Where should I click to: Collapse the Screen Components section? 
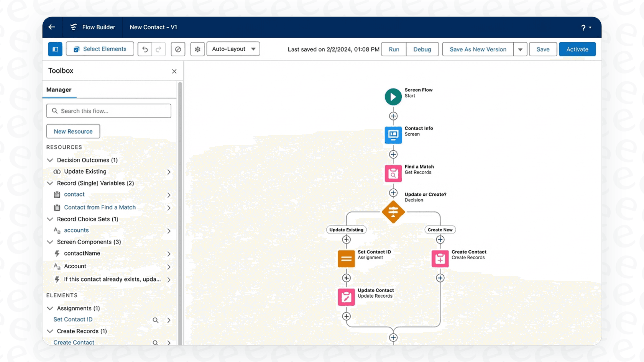(x=50, y=242)
